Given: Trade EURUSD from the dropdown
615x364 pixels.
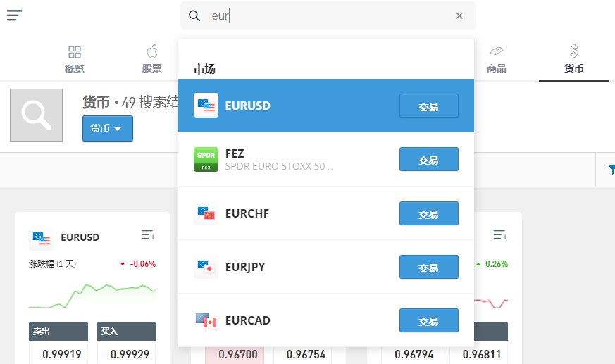Looking at the screenshot, I should (x=429, y=106).
